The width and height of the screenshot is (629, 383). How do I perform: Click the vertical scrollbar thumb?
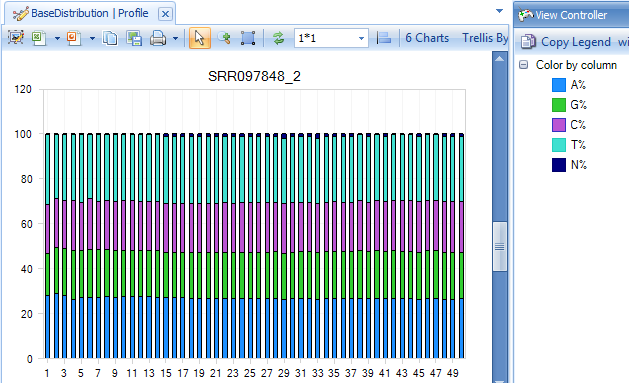coord(499,246)
